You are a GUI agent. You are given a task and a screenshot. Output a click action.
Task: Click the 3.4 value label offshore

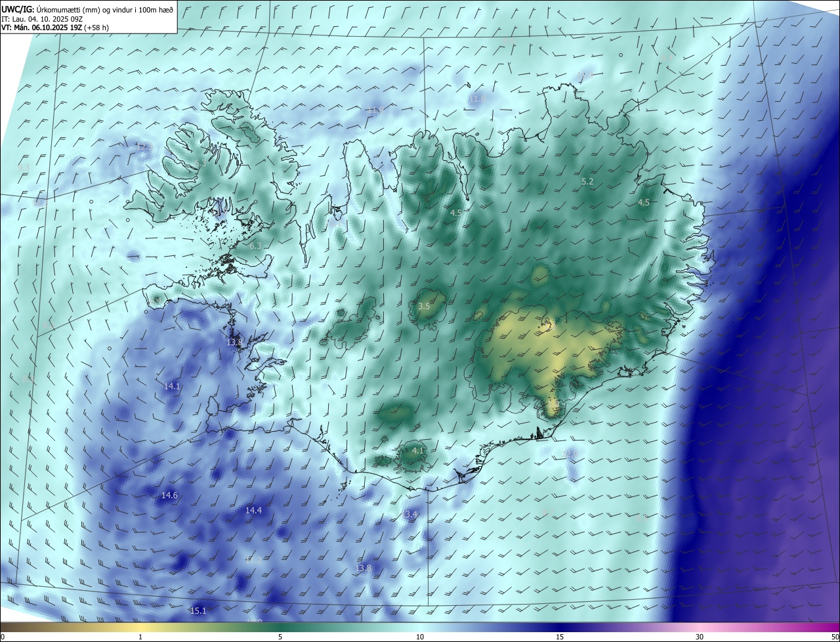[x=411, y=514]
